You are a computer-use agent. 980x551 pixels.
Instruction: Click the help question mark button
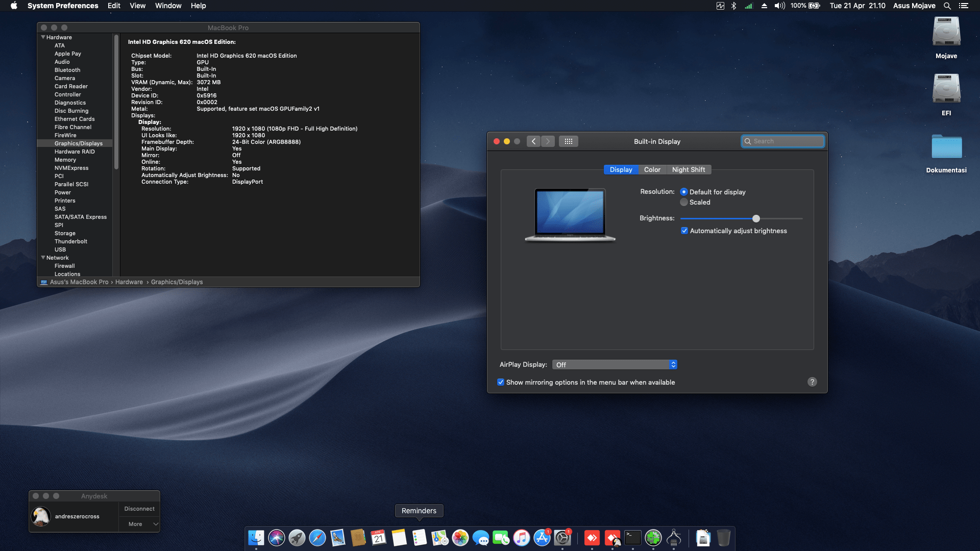812,382
